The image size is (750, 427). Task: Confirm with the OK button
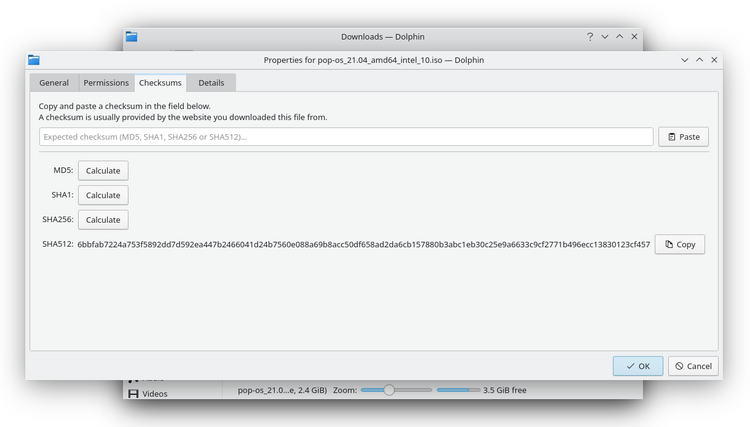[638, 366]
